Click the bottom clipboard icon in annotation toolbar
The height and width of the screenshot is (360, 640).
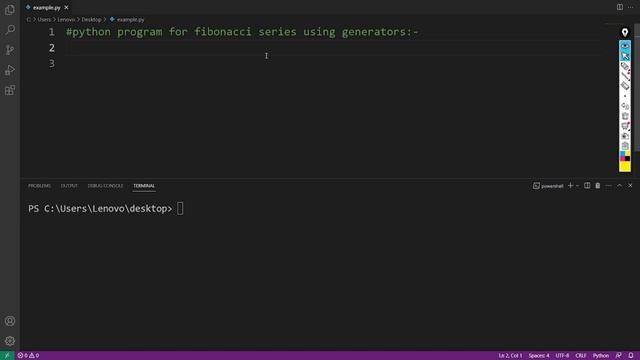(x=625, y=146)
